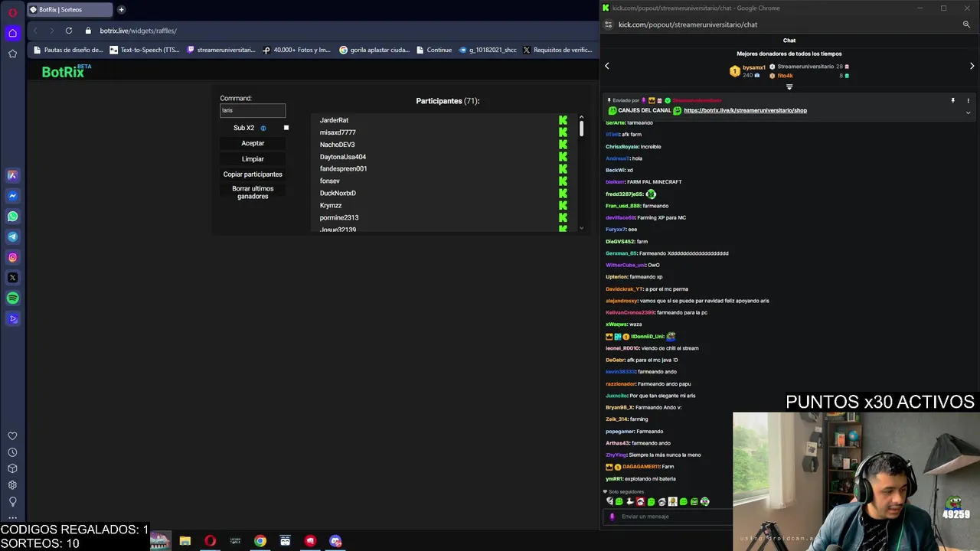Open File Explorer in Windows taskbar

tap(185, 541)
